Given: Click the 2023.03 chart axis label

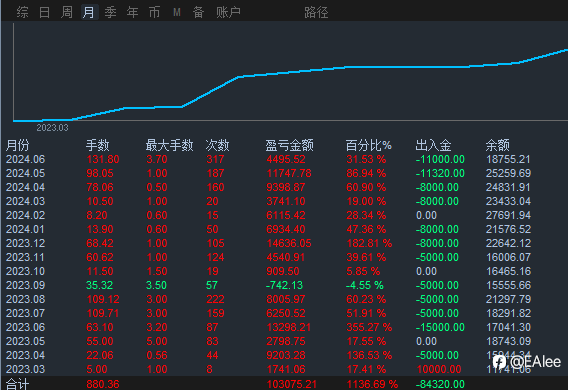Looking at the screenshot, I should click(52, 128).
